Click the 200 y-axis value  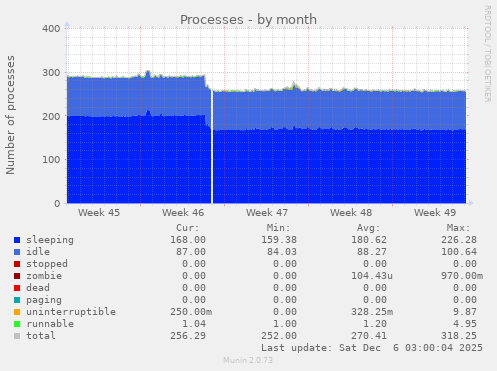(51, 116)
